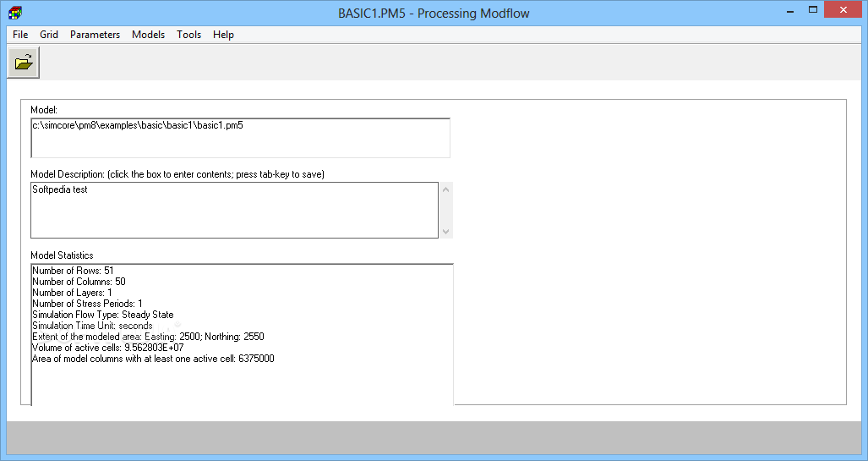Click the description scrollbar down arrow
Screen dimensions: 868x461
point(446,232)
